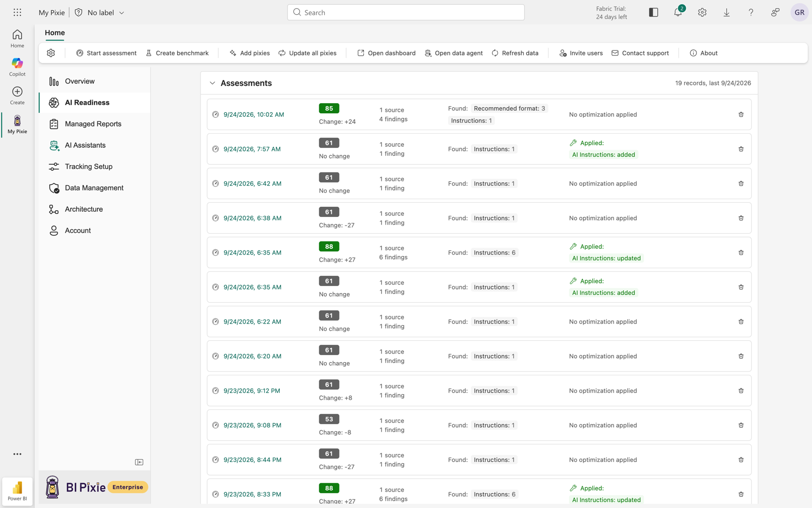Screen dimensions: 812x508
Task: Click the share feedback icon in header
Action: coord(775,12)
